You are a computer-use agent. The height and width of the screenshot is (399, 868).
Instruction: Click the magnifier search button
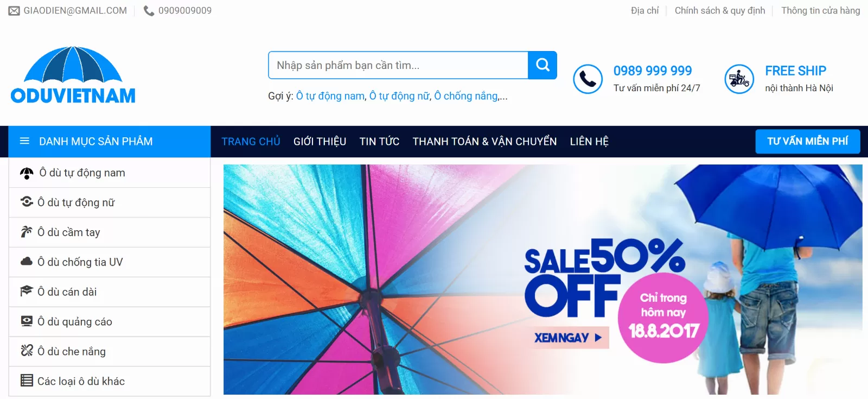[x=542, y=65]
